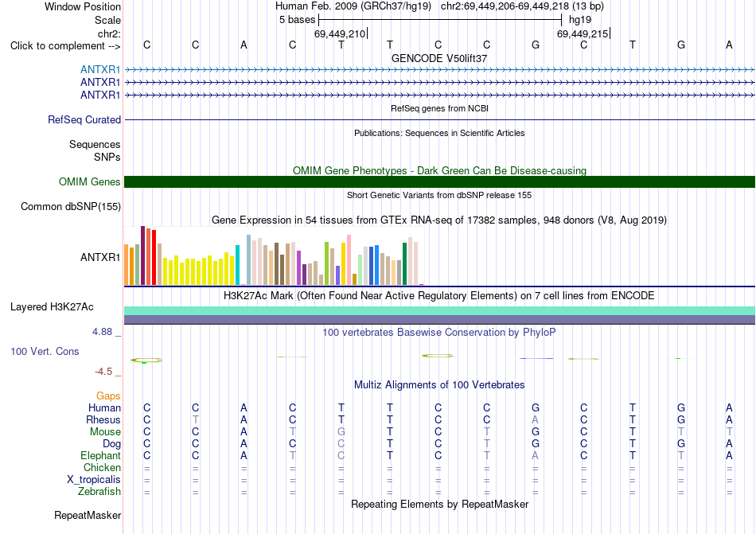This screenshot has width=756, height=534.
Task: Click the 69,449,215 position marker
Action: tap(583, 33)
